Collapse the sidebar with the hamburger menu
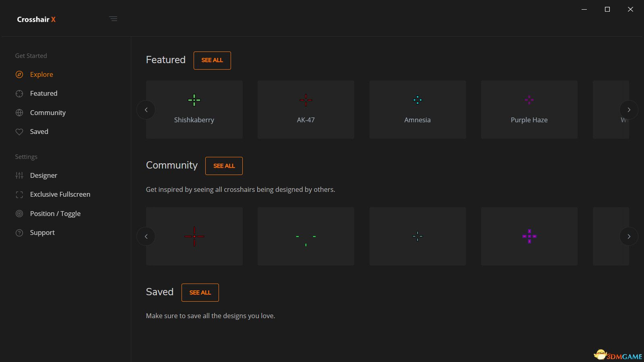The image size is (644, 362). coord(113,19)
